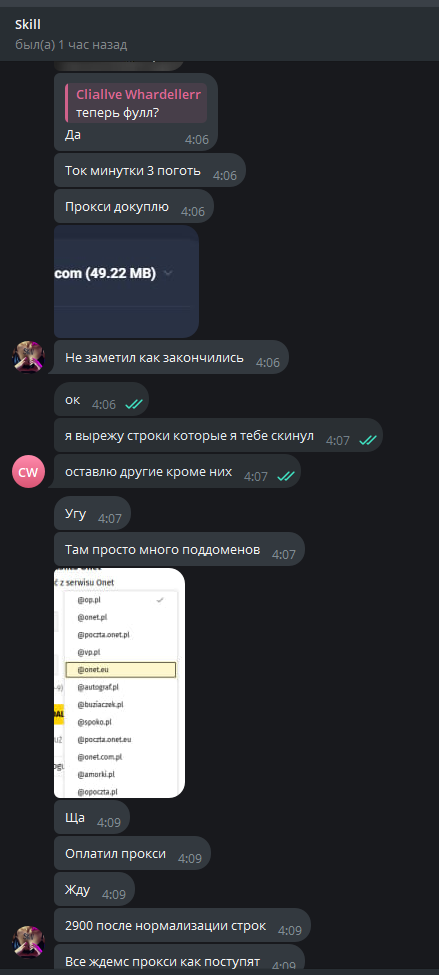
Task: Jump to quoted reply from Cliallve Whardellerr
Action: pyautogui.click(x=136, y=104)
